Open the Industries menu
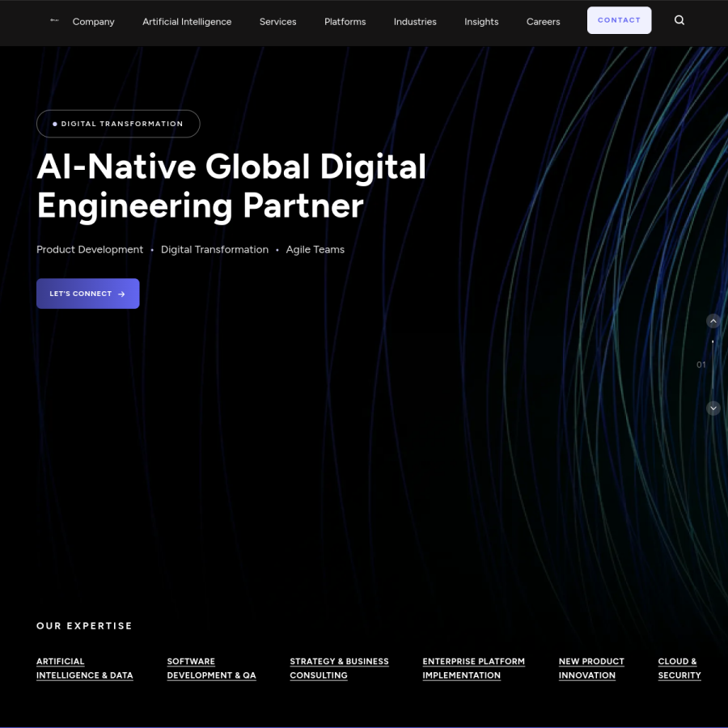The width and height of the screenshot is (728, 728). coord(415,22)
